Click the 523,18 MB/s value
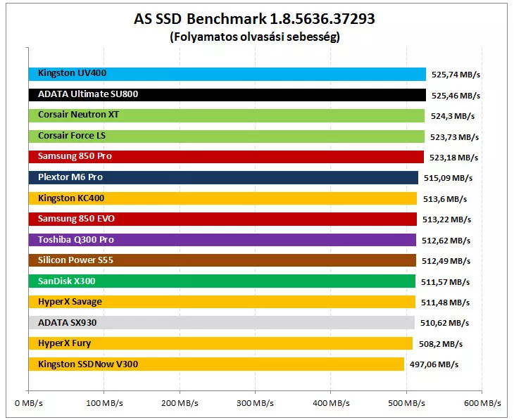514x420 pixels. [453, 158]
